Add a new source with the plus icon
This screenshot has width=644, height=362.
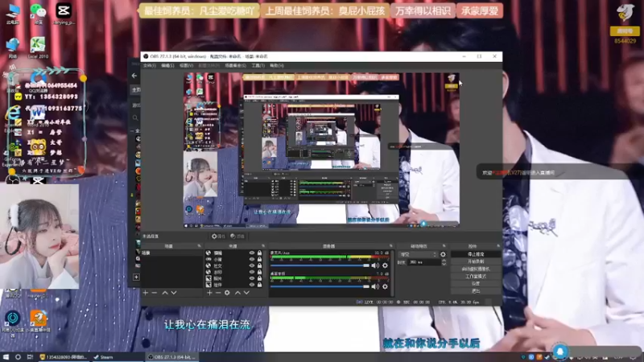click(209, 293)
